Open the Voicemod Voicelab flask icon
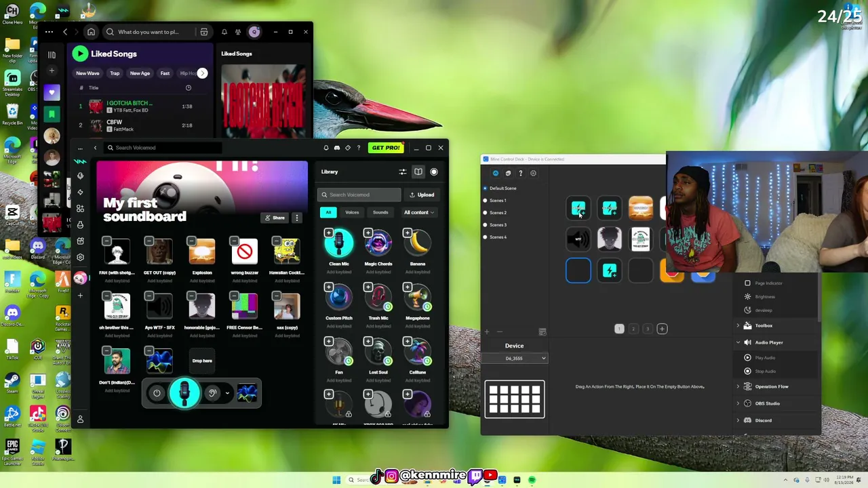868x488 pixels. [80, 224]
